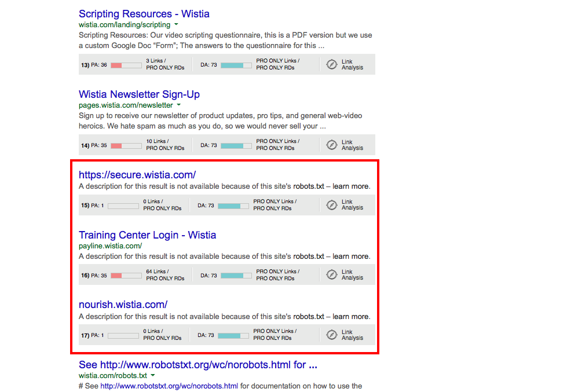Click Link Analysis text for result 17
The height and width of the screenshot is (392, 567).
click(x=352, y=335)
